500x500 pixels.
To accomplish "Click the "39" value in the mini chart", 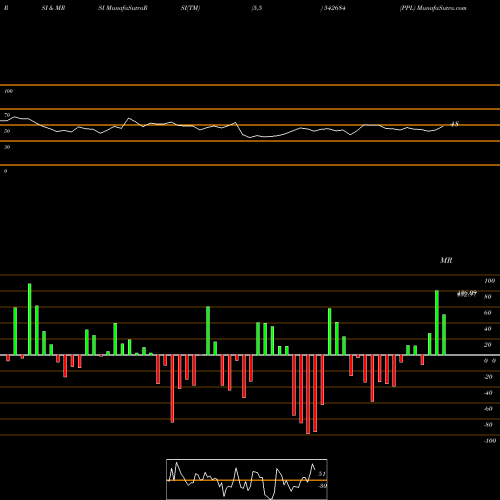I will tap(322, 486).
